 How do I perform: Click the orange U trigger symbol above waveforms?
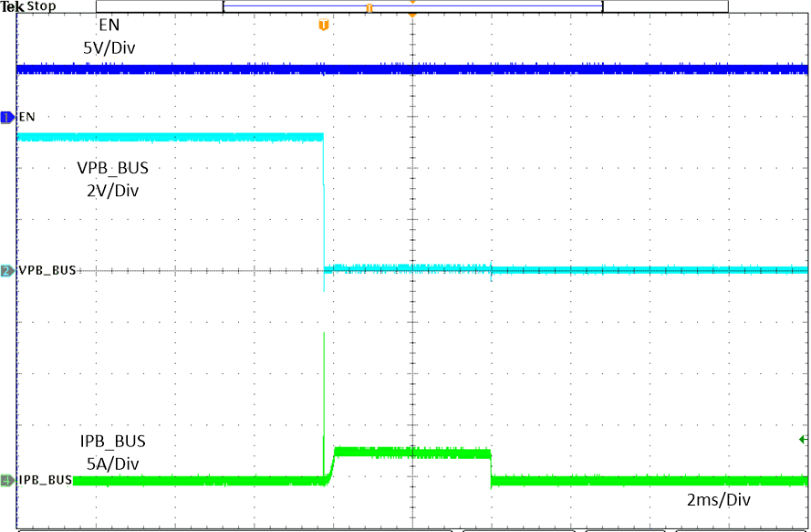click(324, 25)
